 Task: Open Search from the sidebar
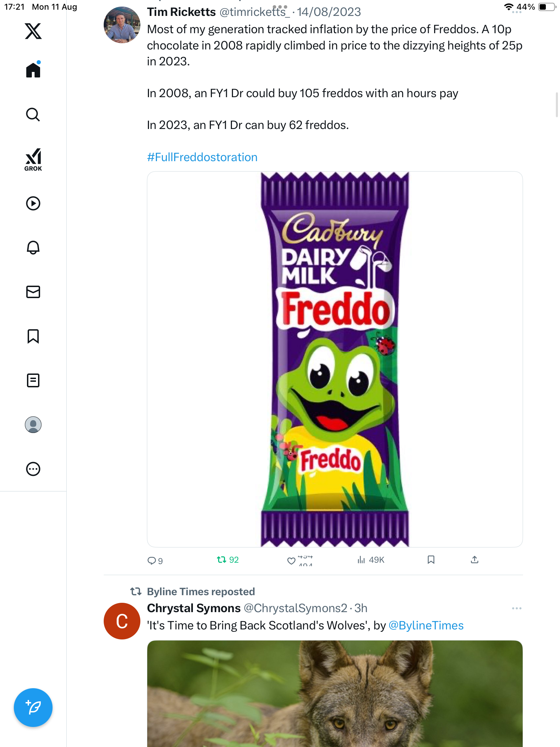(x=33, y=114)
